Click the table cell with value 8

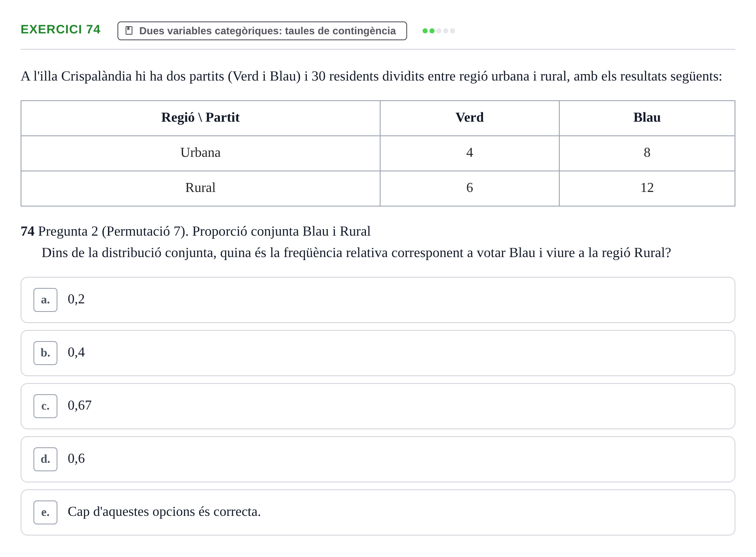tap(647, 153)
